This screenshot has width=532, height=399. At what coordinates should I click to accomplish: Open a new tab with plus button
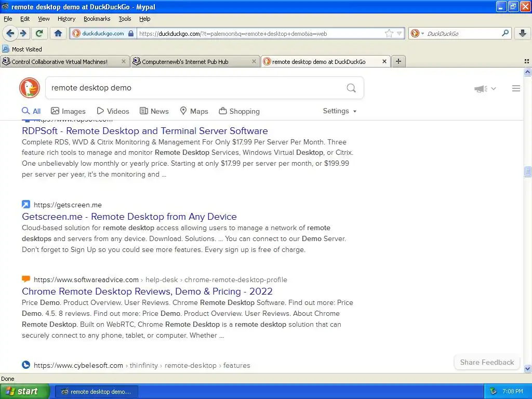coord(398,61)
